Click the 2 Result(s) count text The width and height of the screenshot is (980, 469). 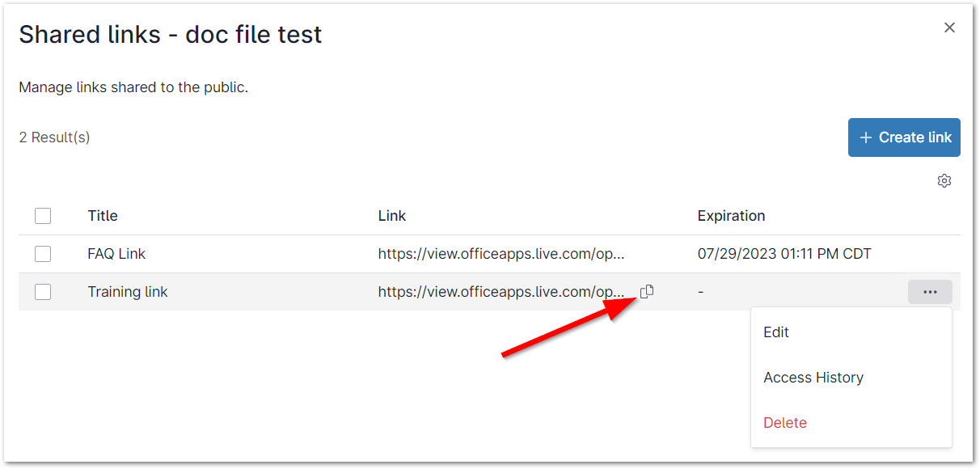click(x=54, y=137)
